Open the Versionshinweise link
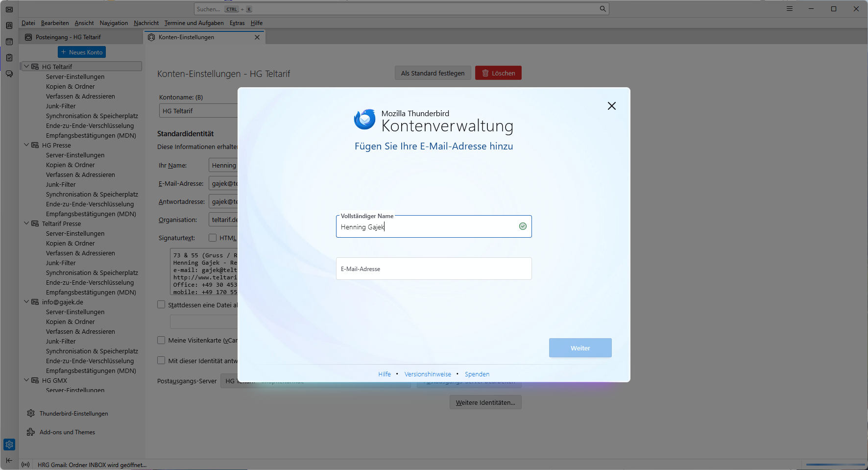 coord(428,374)
